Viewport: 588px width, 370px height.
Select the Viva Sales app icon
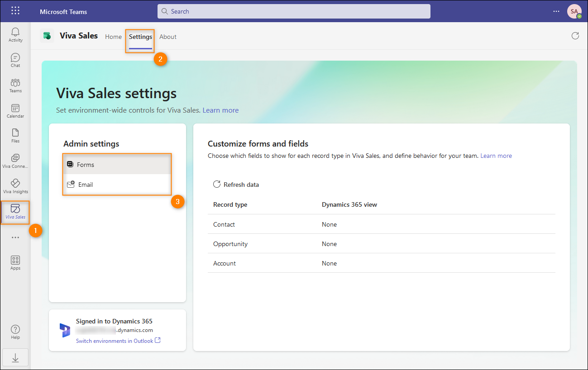15,211
